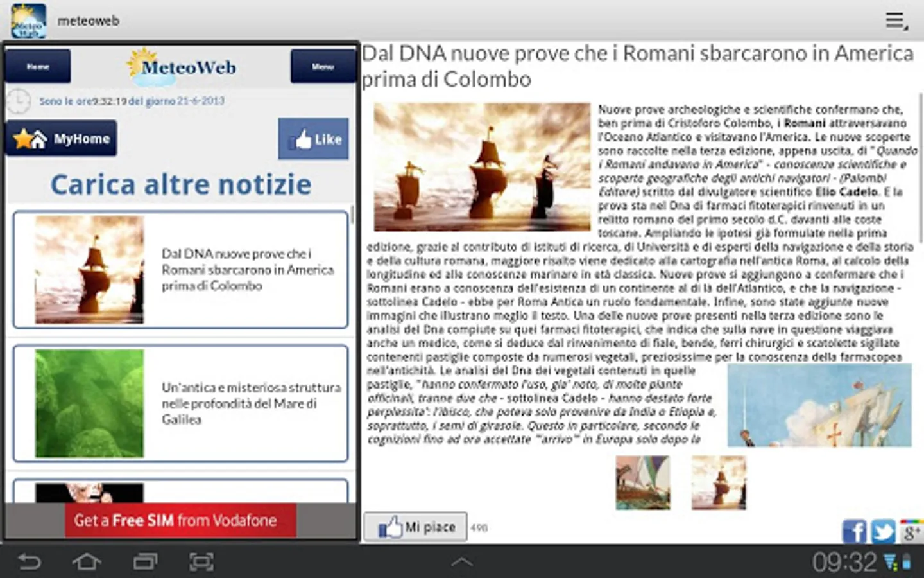Screen dimensions: 924x578
Task: Share article on Facebook
Action: pos(854,532)
